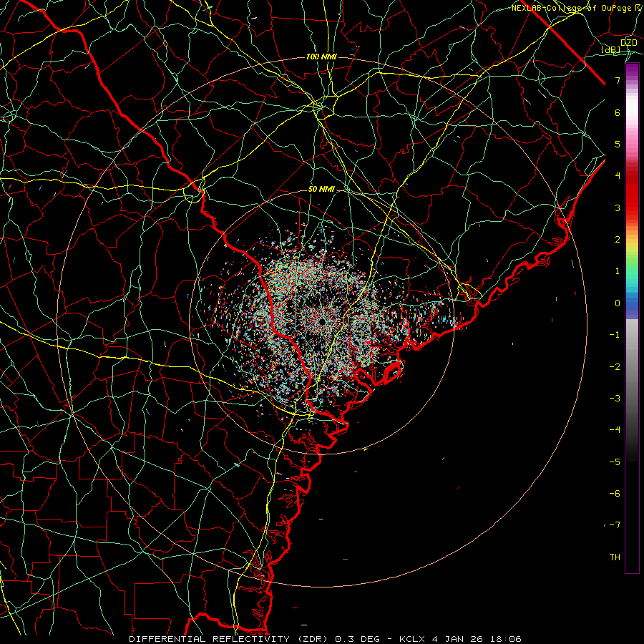Image resolution: width=644 pixels, height=644 pixels.
Task: Click the '7' value on the color scale
Action: (618, 80)
